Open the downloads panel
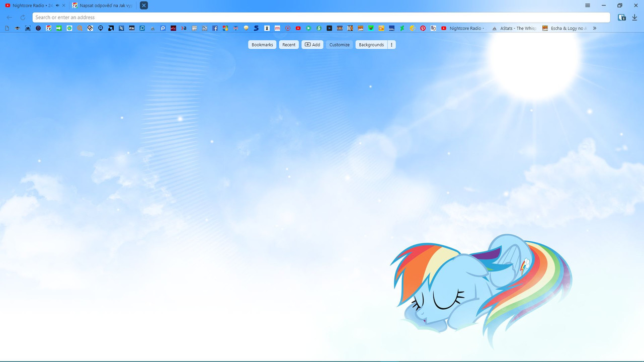The image size is (644, 362). point(635,17)
